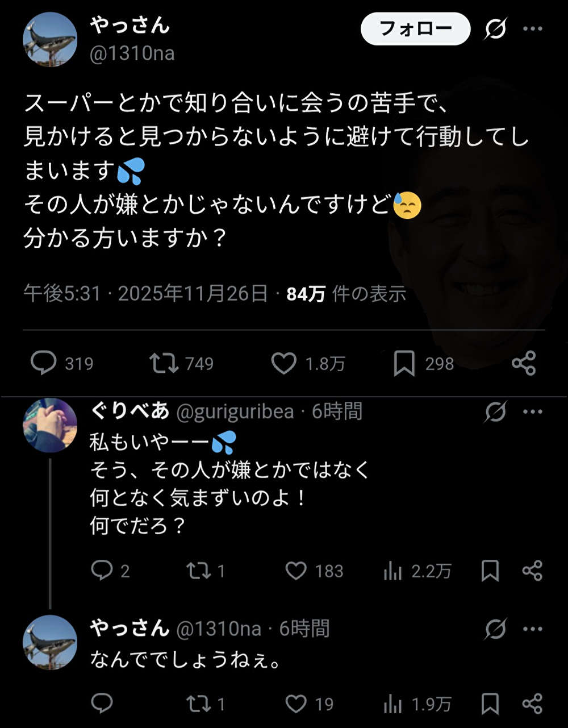View analytics showing 2.2万 views
The image size is (568, 728).
392,571
